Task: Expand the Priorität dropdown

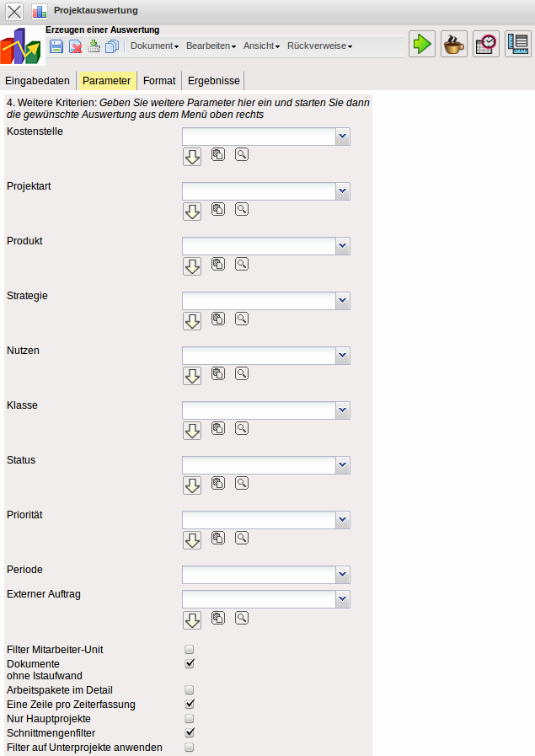Action: (x=342, y=520)
